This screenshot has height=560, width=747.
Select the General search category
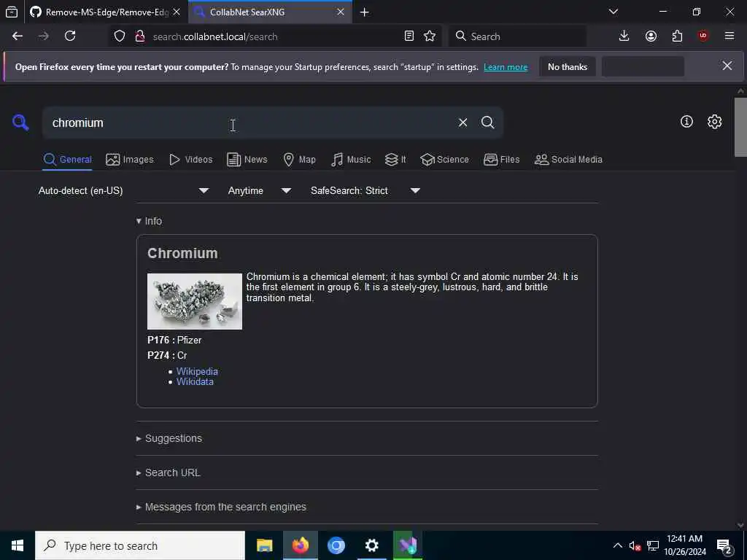67,160
